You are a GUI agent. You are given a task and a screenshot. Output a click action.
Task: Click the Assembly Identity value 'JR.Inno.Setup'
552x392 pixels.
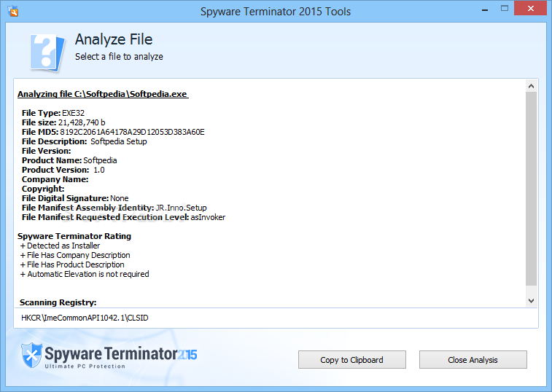pyautogui.click(x=182, y=208)
